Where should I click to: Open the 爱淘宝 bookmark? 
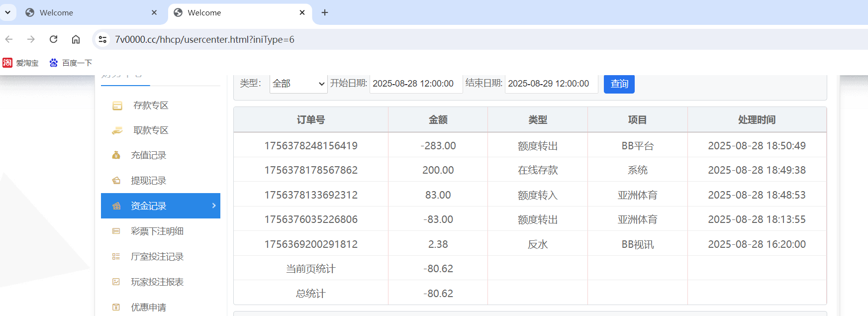point(21,63)
